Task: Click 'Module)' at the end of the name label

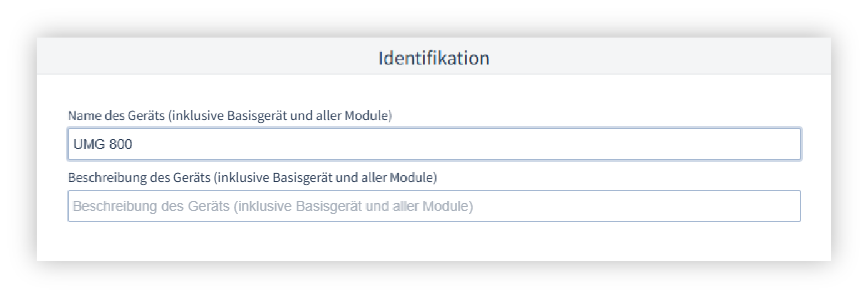Action: 368,116
